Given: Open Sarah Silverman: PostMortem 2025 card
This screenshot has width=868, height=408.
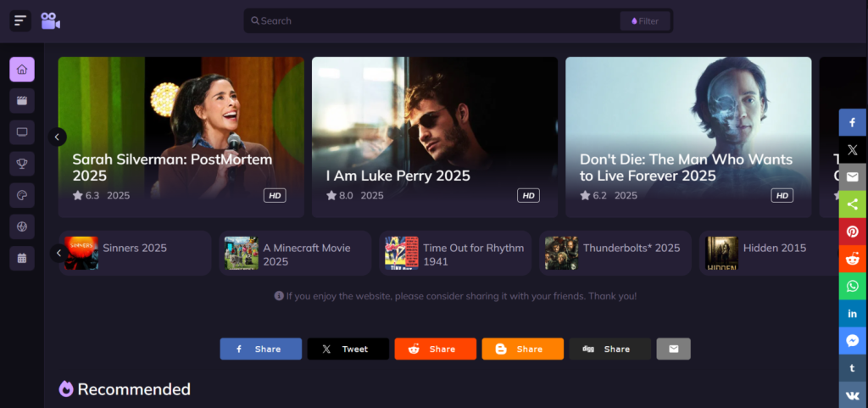Looking at the screenshot, I should (x=181, y=137).
